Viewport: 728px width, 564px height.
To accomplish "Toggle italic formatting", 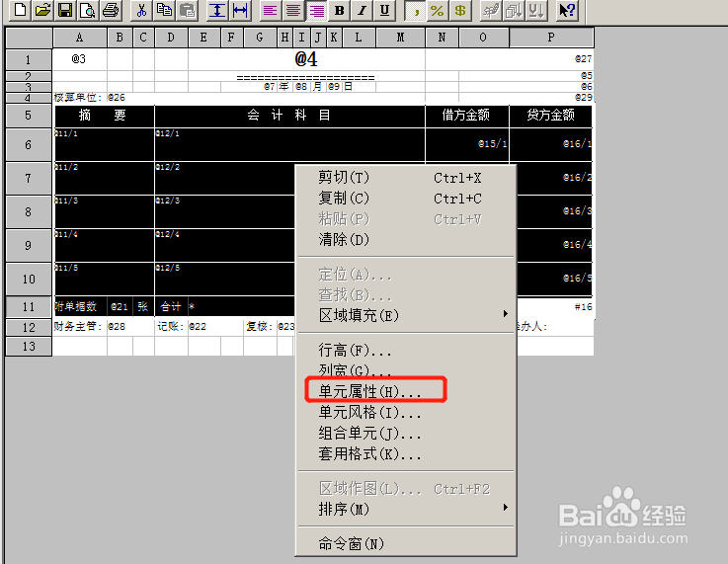I will [x=363, y=10].
